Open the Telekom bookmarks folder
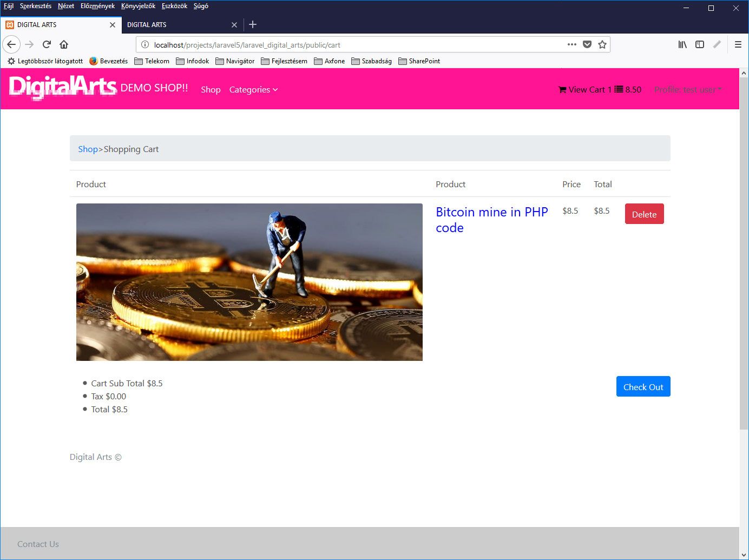The height and width of the screenshot is (560, 749). click(152, 61)
